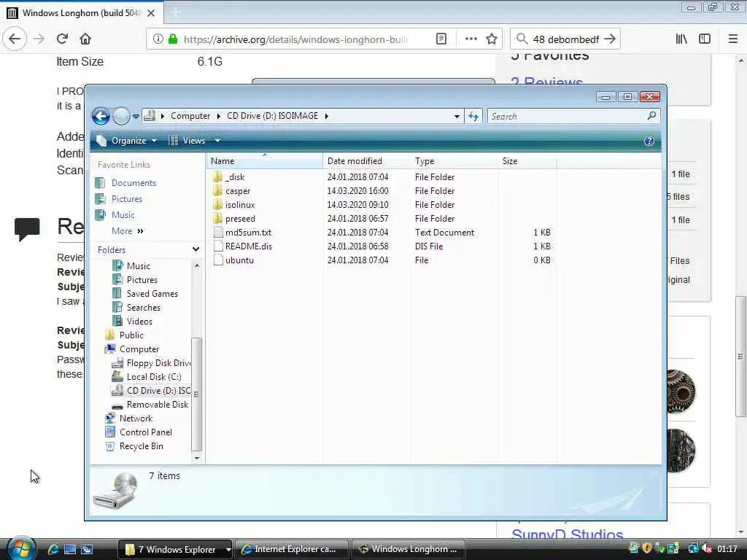Sort files by Name column

point(265,161)
